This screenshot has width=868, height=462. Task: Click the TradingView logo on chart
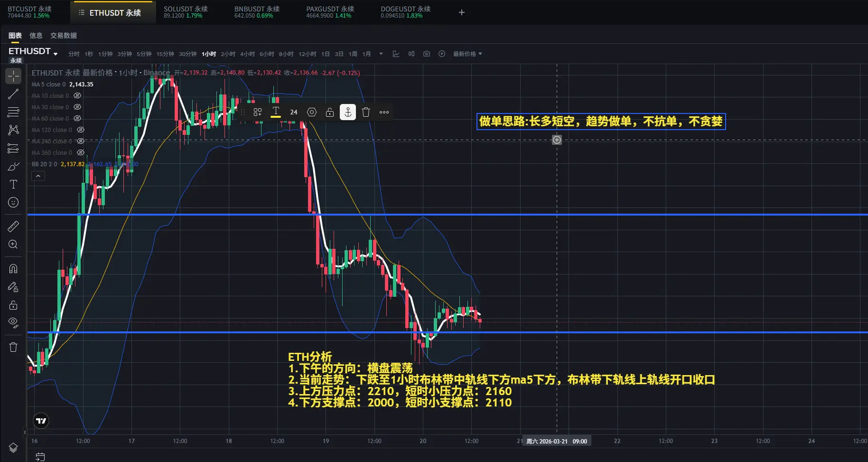(41, 421)
